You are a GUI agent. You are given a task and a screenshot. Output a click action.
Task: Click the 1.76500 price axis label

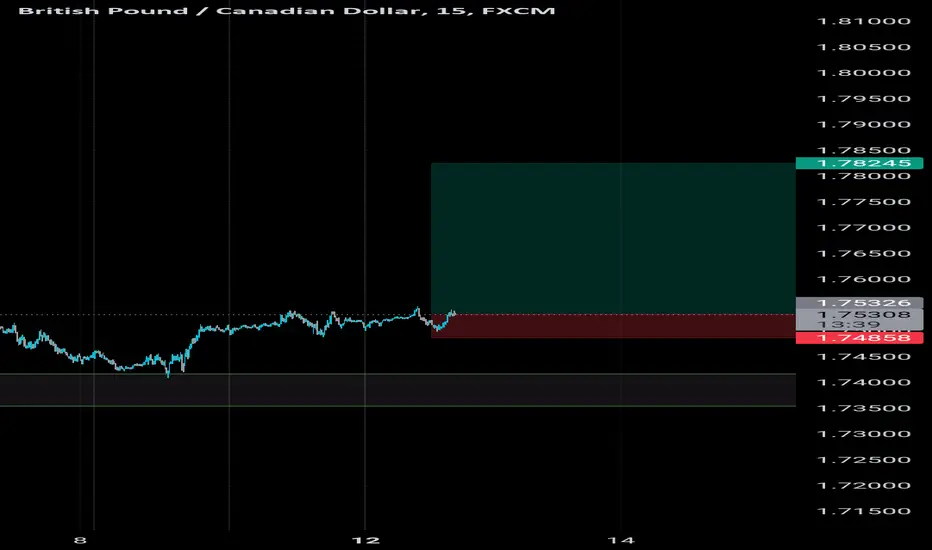[x=864, y=253]
